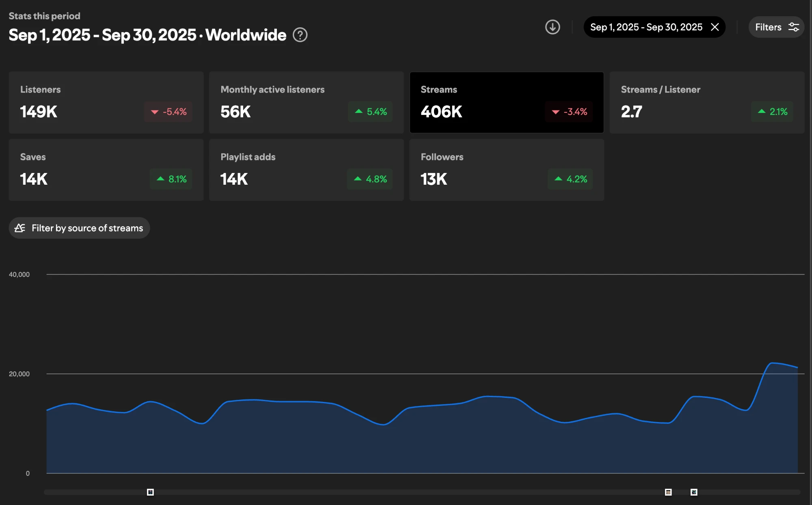Select the Streams stat card
The image size is (812, 505).
[507, 102]
